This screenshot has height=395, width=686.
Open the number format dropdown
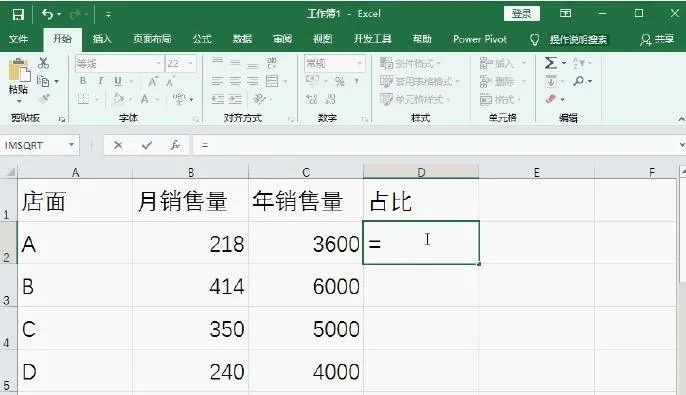pos(359,64)
